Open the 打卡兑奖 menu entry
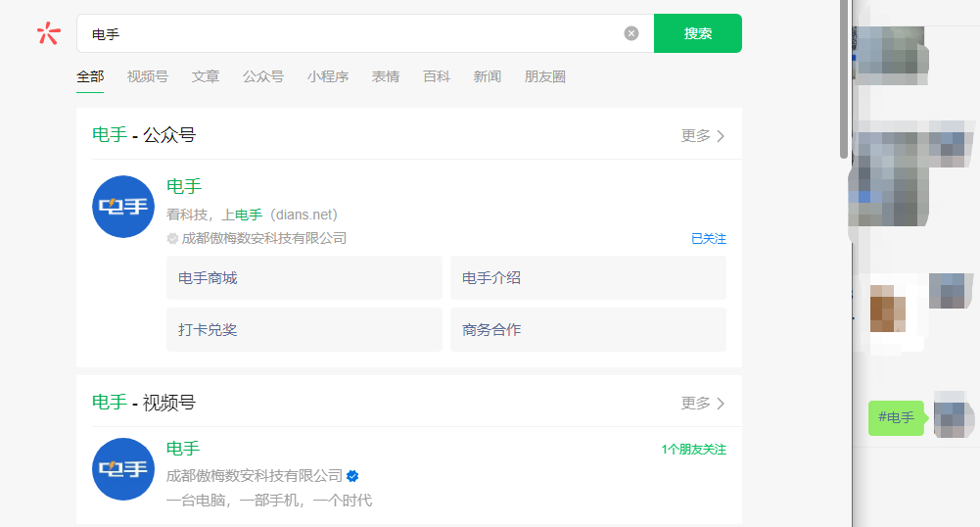 pyautogui.click(x=303, y=329)
